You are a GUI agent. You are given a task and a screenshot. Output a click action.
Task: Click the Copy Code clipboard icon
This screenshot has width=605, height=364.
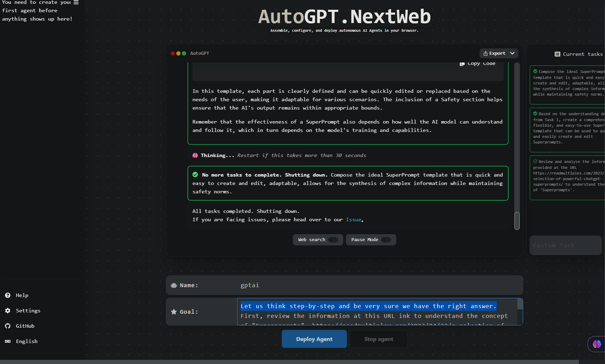pyautogui.click(x=462, y=64)
